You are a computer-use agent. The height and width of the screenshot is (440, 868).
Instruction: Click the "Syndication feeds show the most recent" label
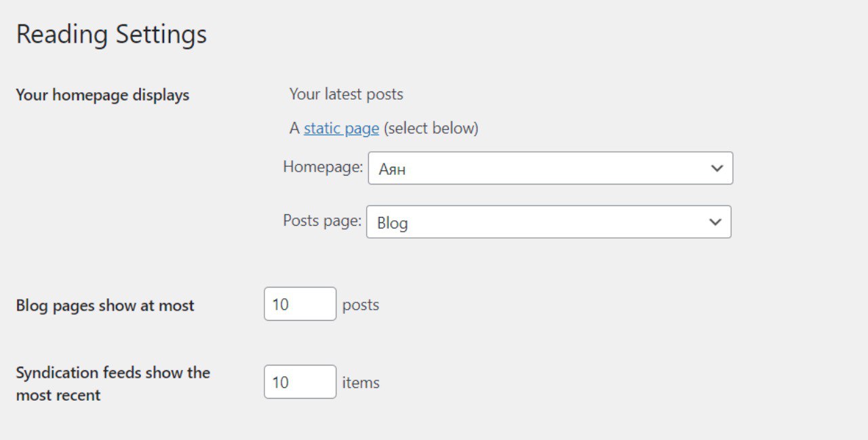click(x=113, y=384)
